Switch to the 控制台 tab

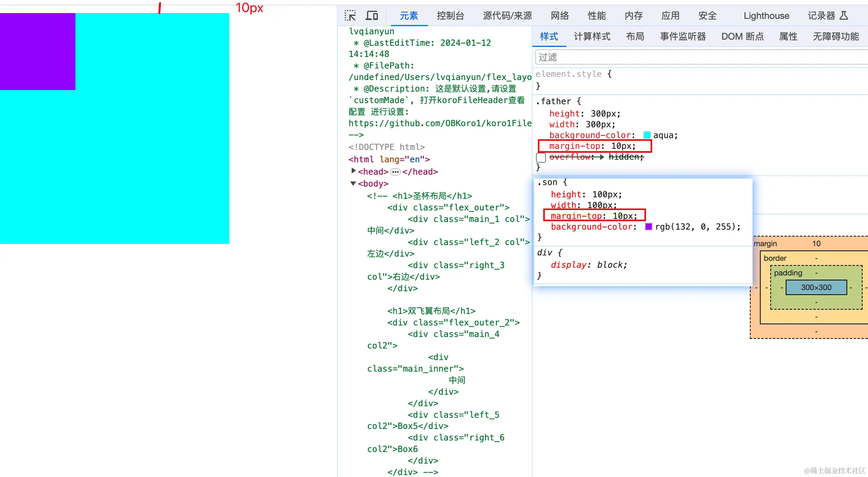click(x=450, y=16)
